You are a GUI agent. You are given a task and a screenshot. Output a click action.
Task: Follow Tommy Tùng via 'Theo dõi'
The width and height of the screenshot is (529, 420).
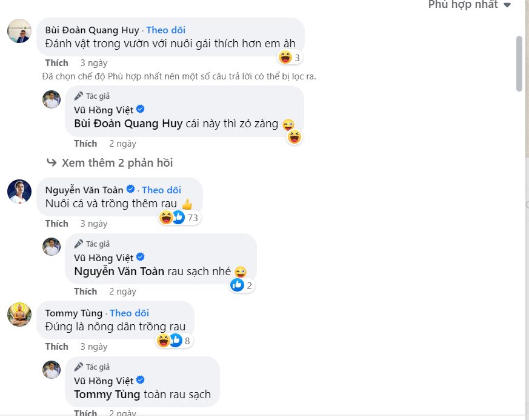129,313
